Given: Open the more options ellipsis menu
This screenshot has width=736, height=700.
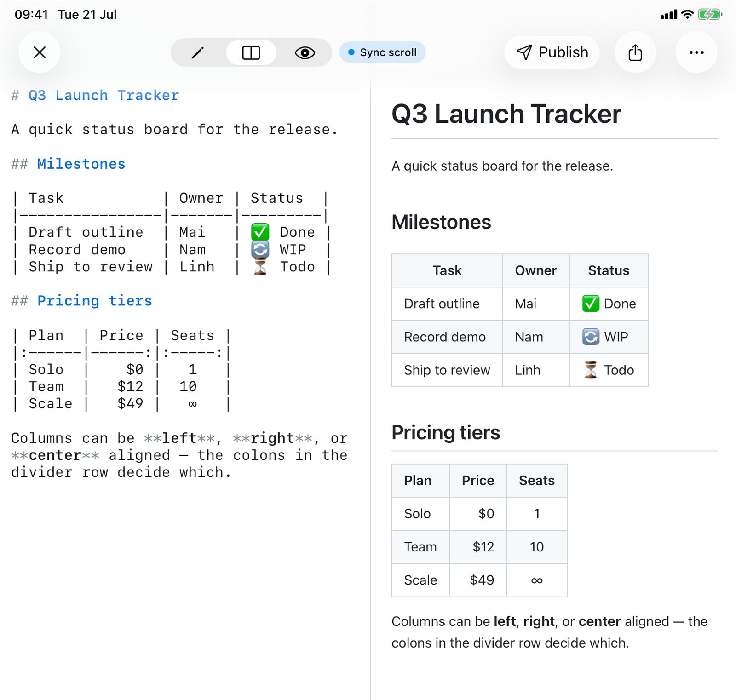Looking at the screenshot, I should 696,52.
